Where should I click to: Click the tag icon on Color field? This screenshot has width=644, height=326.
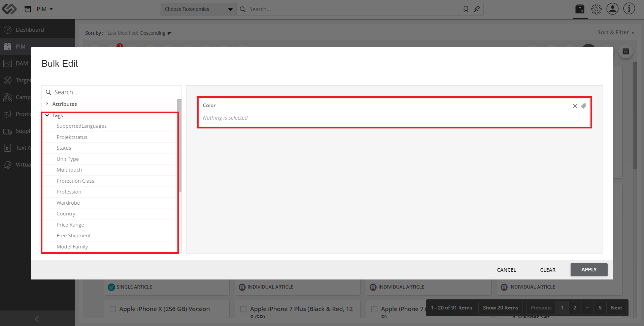(584, 106)
